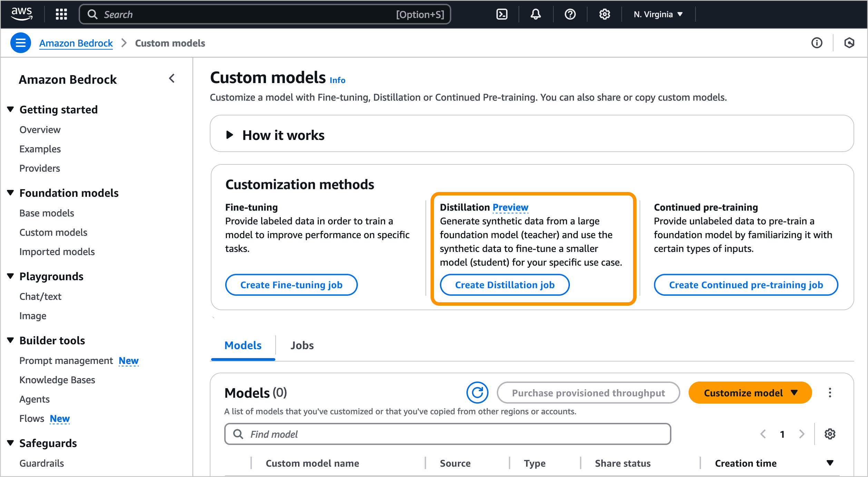Toggle the blue hamburger navigation menu
868x477 pixels.
(21, 43)
